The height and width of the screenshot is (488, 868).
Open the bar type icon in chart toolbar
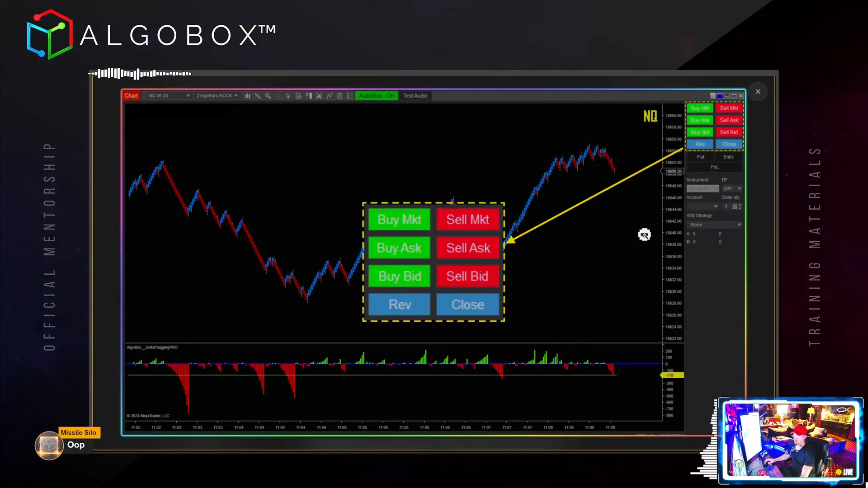(x=248, y=96)
